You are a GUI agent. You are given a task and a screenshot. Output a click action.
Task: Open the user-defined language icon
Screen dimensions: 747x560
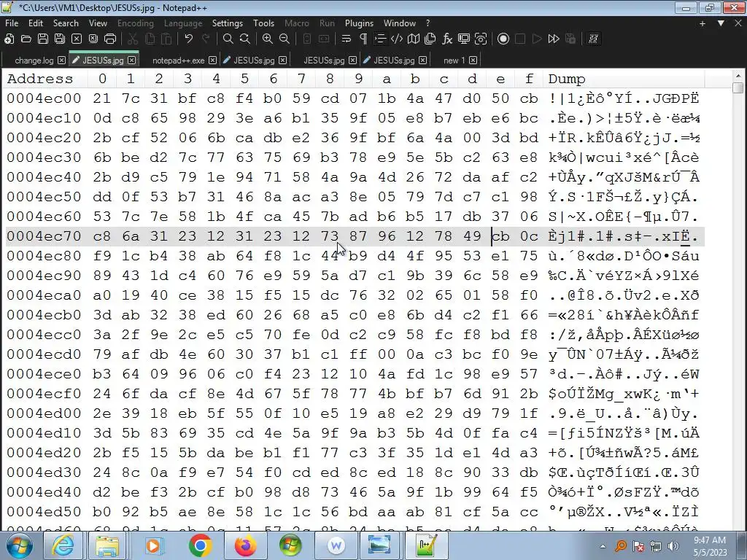(x=397, y=39)
